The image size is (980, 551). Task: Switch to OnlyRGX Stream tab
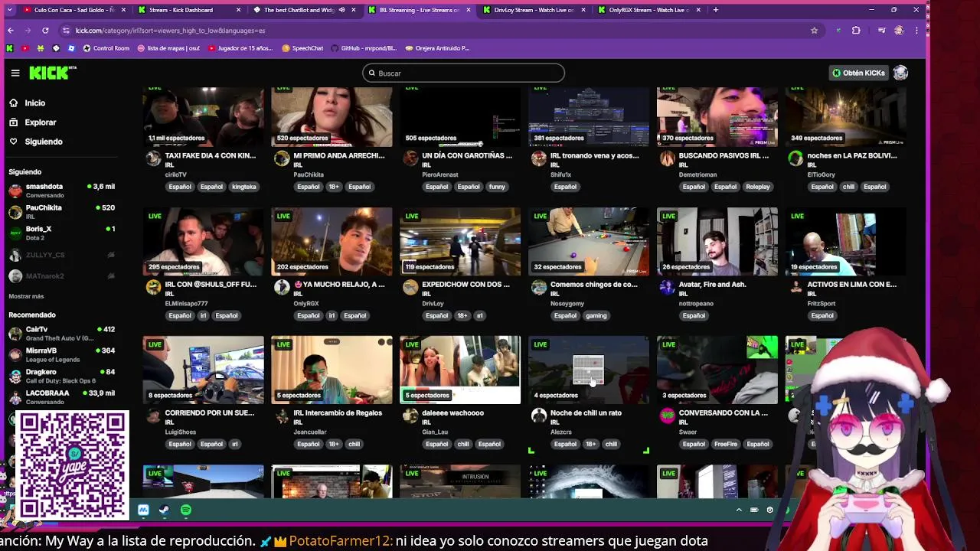648,10
